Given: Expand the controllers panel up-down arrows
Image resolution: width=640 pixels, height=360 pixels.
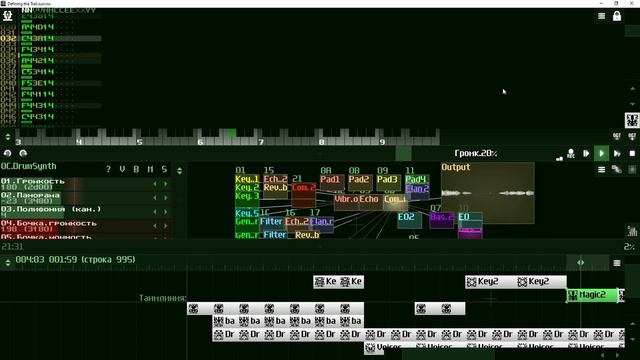Looking at the screenshot, I should 180,171.
